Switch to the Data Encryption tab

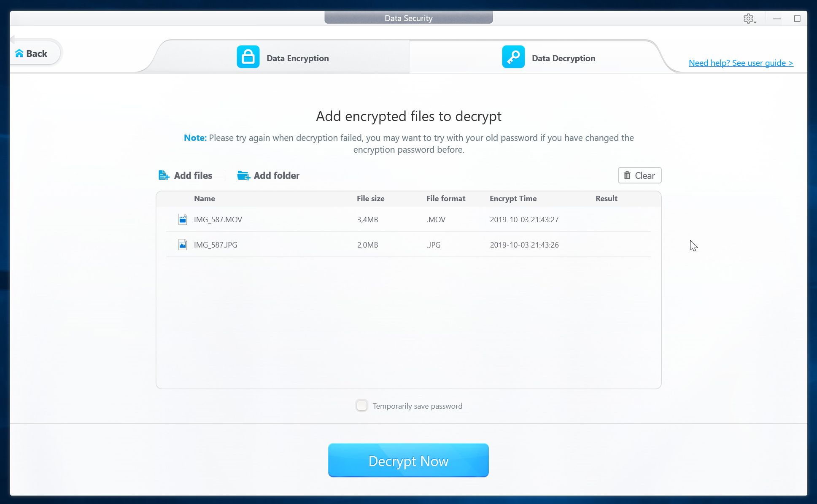[297, 58]
